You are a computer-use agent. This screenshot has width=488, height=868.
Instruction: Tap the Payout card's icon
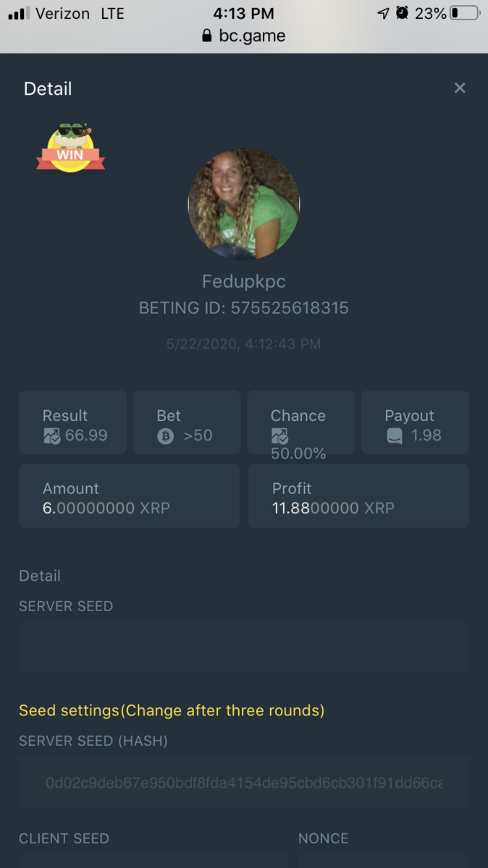pyautogui.click(x=394, y=436)
